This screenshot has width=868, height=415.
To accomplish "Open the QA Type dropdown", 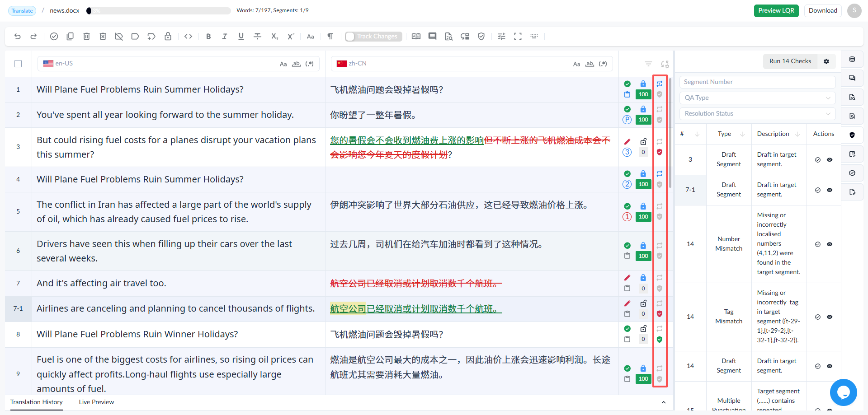I will pyautogui.click(x=757, y=98).
